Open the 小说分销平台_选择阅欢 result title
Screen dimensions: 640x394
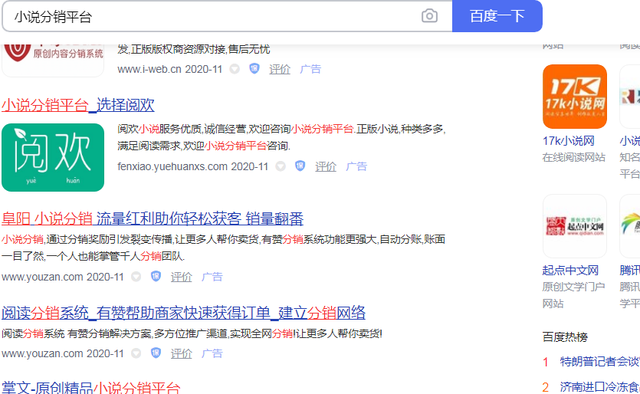pyautogui.click(x=78, y=105)
